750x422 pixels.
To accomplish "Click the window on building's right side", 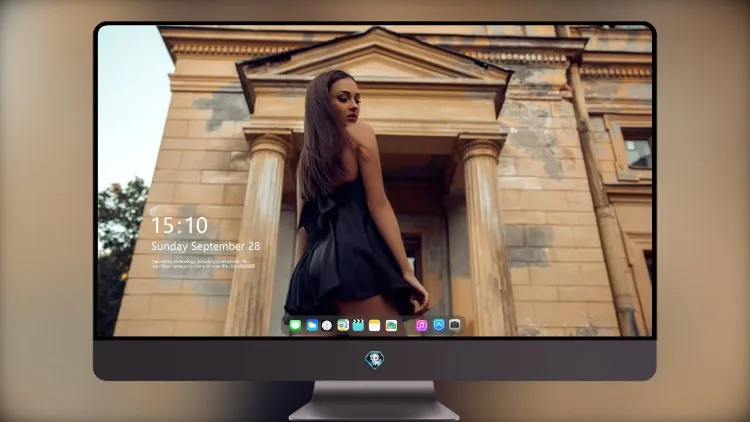I will pos(637,149).
